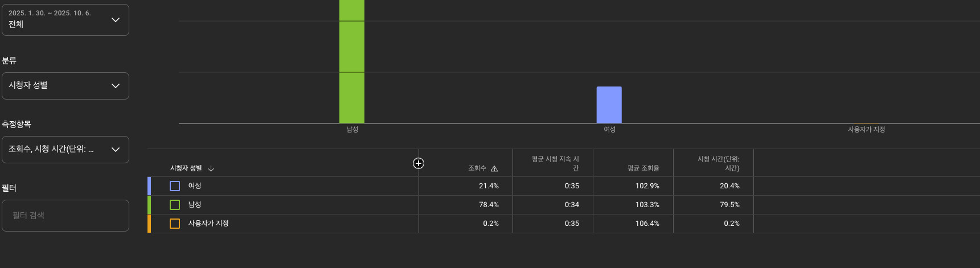The height and width of the screenshot is (268, 980).
Task: Click the plus icon to add a metric column
Action: click(419, 163)
